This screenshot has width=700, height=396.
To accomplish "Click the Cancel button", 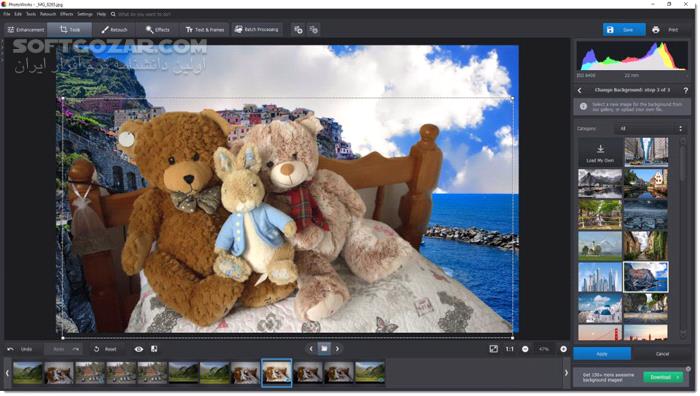I will (662, 354).
